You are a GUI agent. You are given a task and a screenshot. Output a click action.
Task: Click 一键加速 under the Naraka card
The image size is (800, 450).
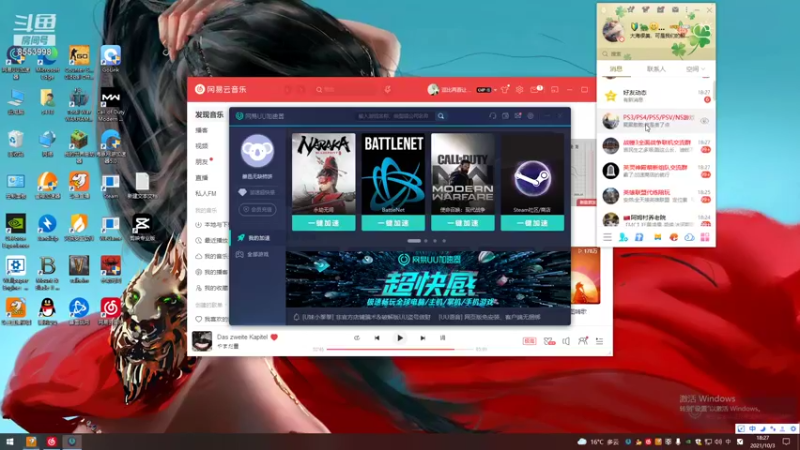[x=323, y=223]
